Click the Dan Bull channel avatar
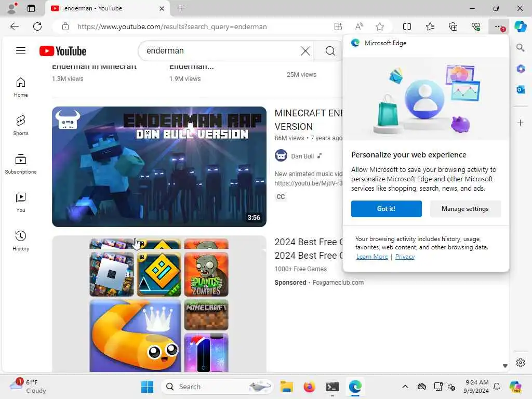The height and width of the screenshot is (399, 532). [x=281, y=156]
